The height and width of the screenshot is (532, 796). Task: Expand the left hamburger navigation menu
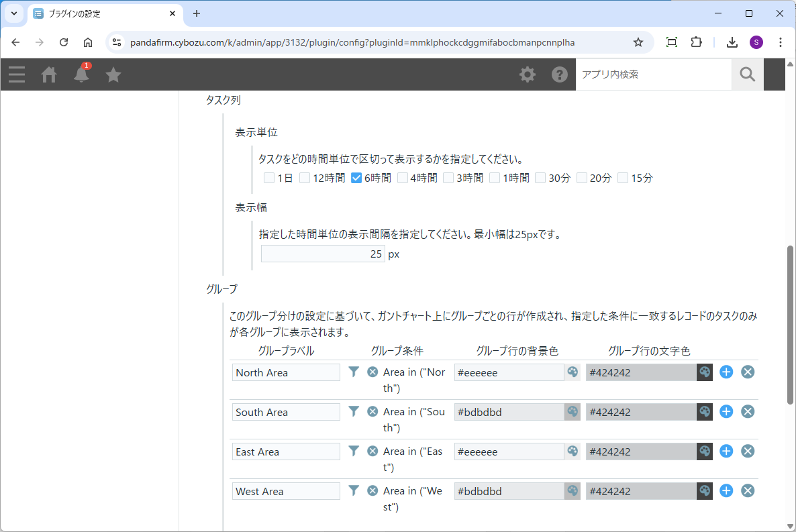tap(17, 74)
